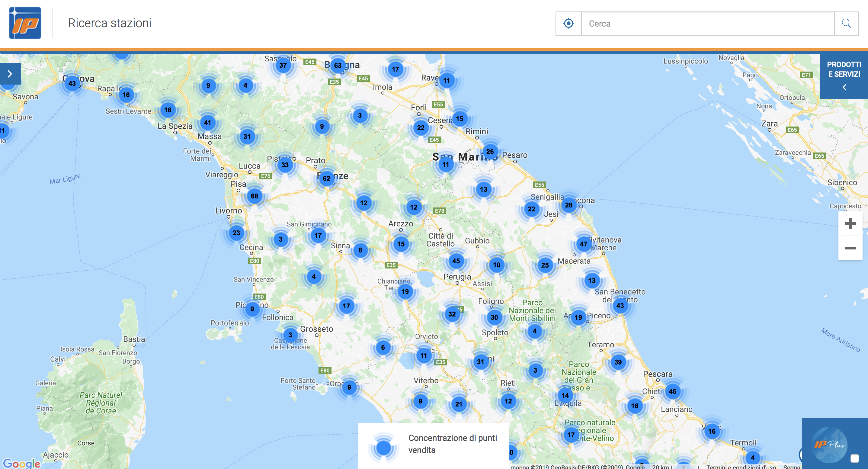Screen dimensions: 868x469
Task: Open cluster 33 near Pistoia
Action: (x=285, y=165)
